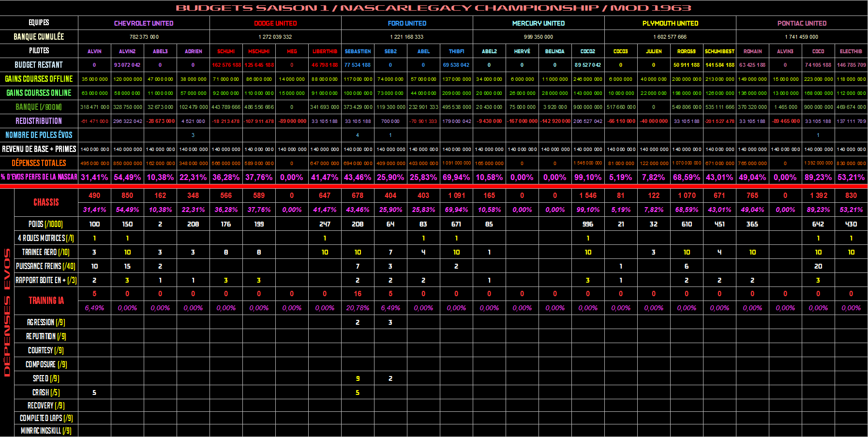This screenshot has width=868, height=437.
Task: Select the Dodge United team header
Action: click(x=275, y=23)
